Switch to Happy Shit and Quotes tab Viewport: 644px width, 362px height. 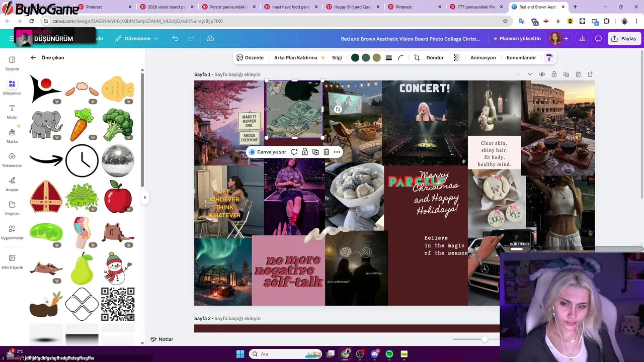coord(349,7)
